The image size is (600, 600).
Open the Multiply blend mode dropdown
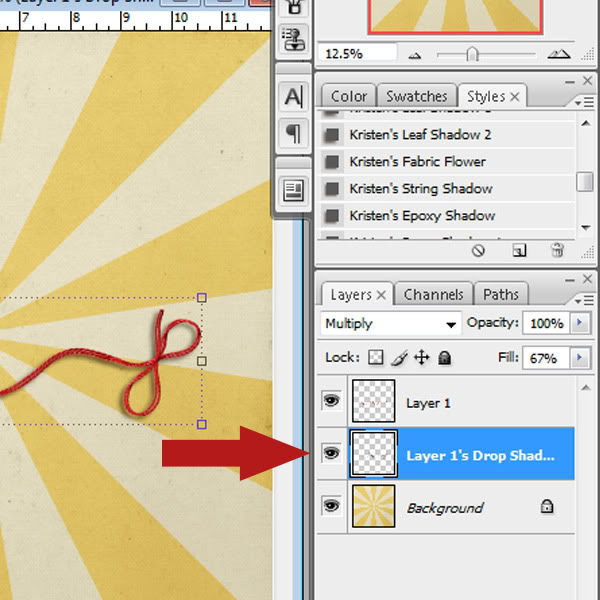pyautogui.click(x=391, y=323)
